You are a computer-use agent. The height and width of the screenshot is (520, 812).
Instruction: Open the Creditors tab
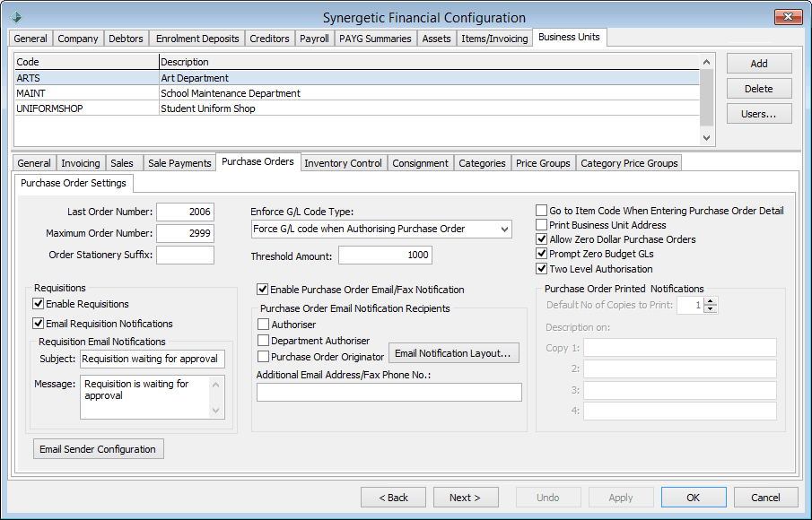click(269, 39)
